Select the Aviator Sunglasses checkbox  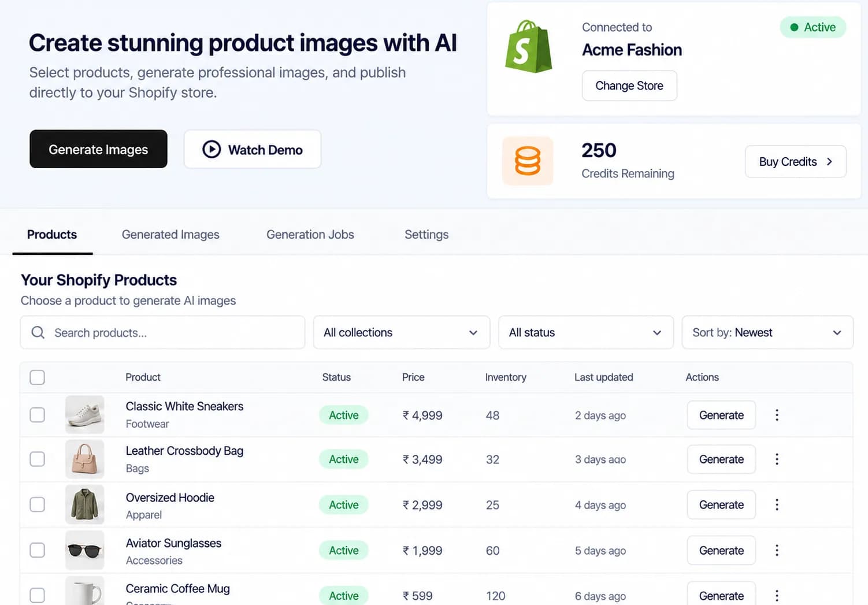pos(37,550)
